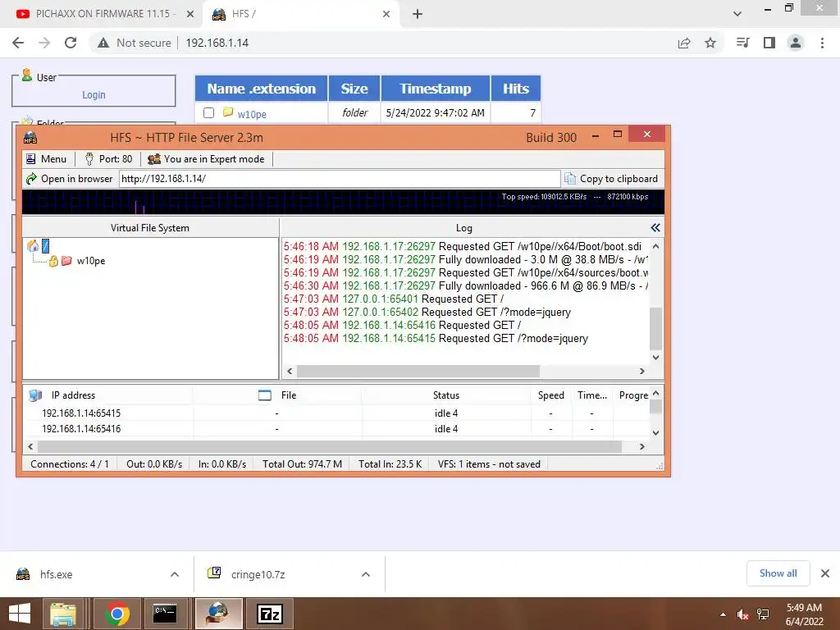Open the tab search dropdown
This screenshot has width=840, height=630.
pos(737,14)
